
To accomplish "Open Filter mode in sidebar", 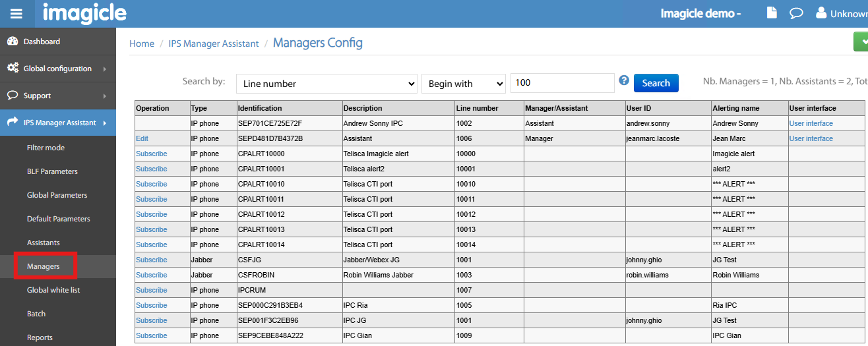I will click(46, 148).
